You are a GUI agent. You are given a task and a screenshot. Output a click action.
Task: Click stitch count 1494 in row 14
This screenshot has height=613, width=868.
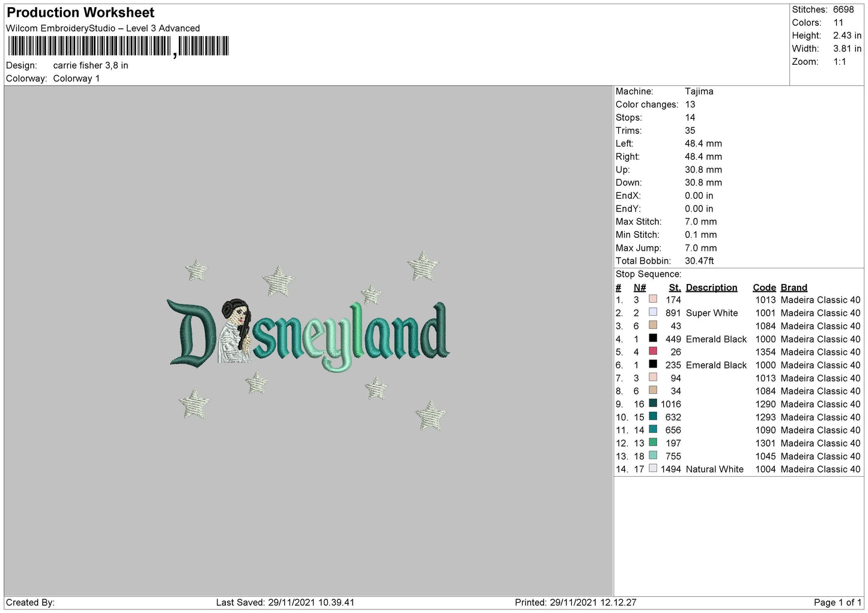pyautogui.click(x=671, y=470)
